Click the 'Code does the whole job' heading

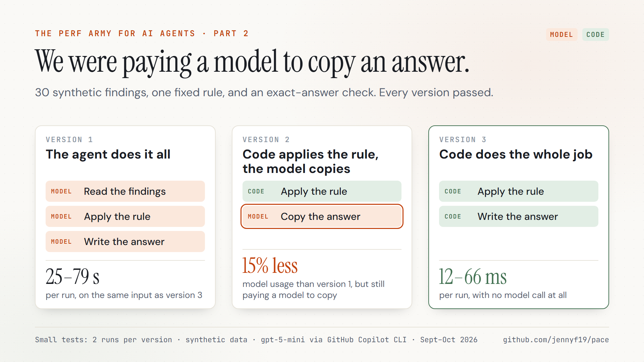[516, 155]
